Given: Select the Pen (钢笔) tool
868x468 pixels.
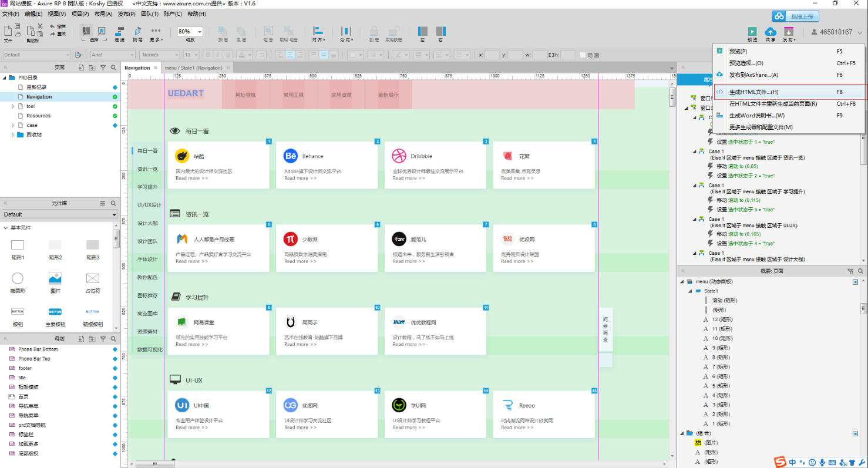Looking at the screenshot, I should click(x=137, y=32).
